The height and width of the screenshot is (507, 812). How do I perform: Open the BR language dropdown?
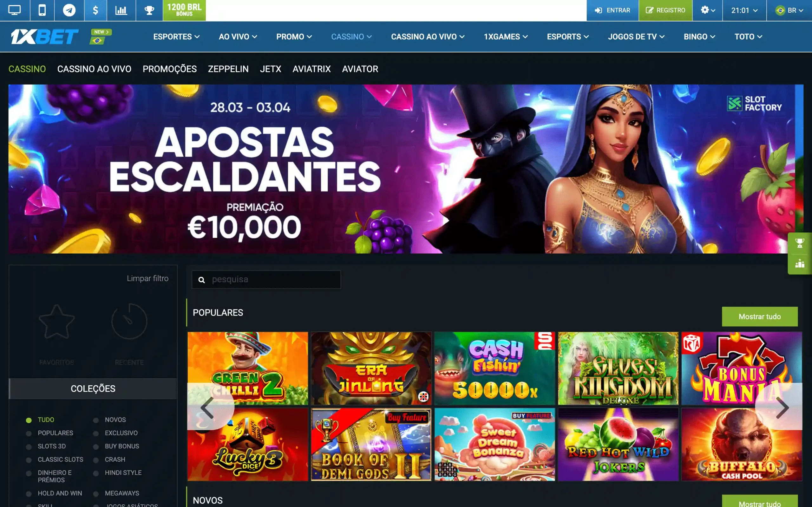(789, 10)
